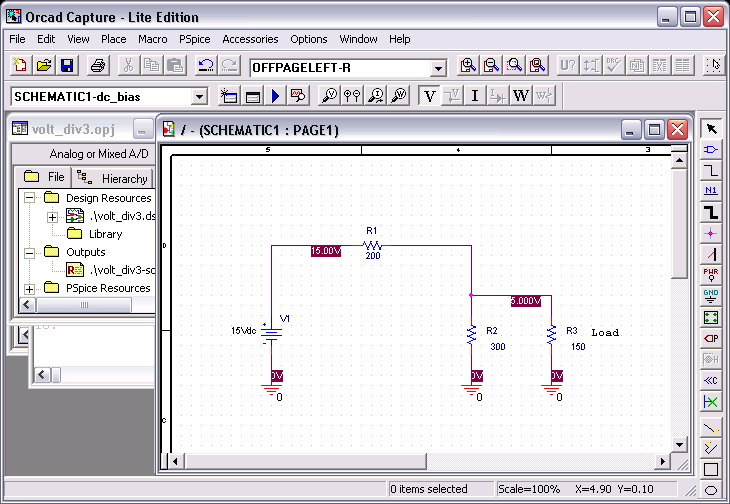Select the Place Hierarchical Block tool

pos(711,317)
